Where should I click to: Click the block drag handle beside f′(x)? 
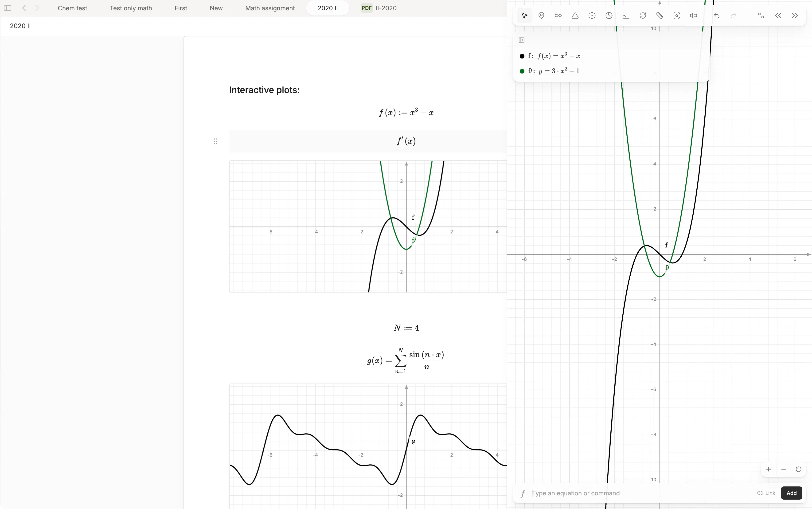(215, 141)
